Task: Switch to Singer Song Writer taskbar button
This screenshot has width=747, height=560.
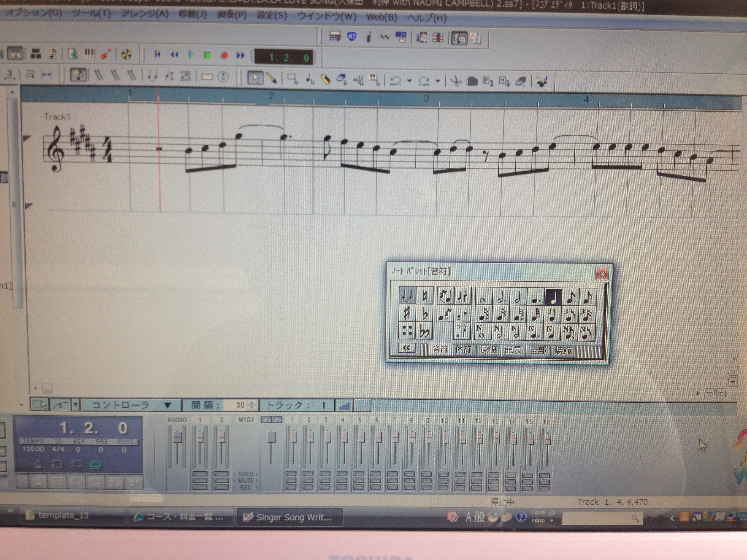Action: (x=290, y=517)
